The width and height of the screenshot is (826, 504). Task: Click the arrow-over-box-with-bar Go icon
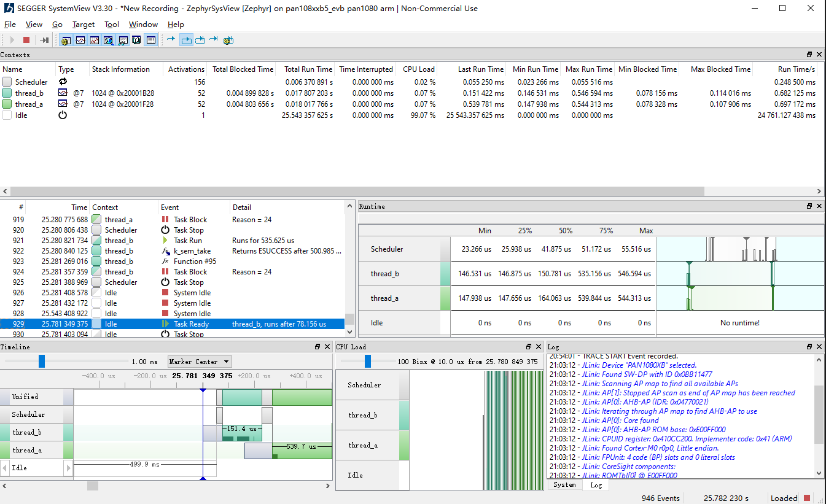[x=200, y=40]
